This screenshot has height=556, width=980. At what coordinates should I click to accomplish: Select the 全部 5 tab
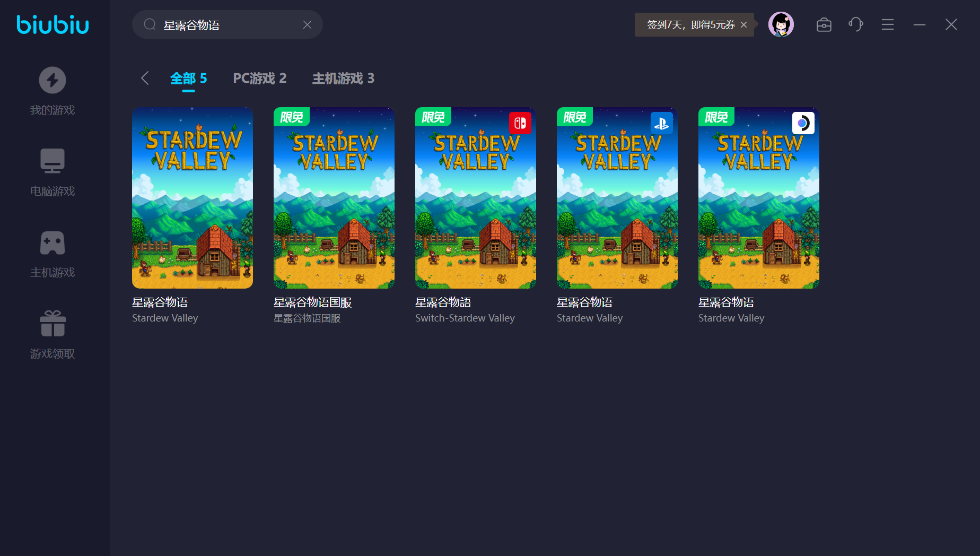click(188, 78)
